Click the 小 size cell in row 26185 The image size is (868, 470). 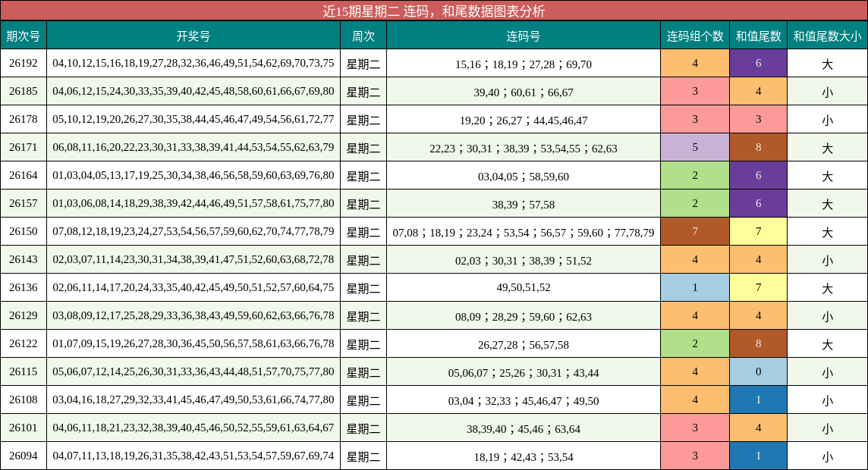click(827, 92)
